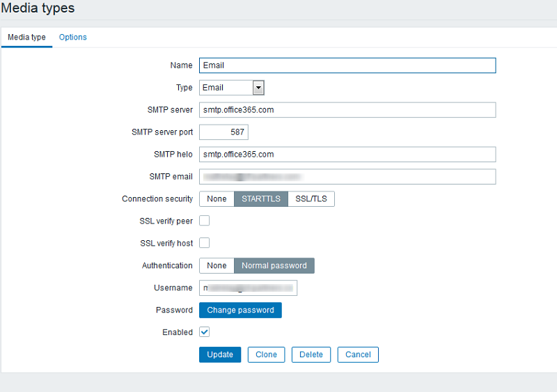Uncheck the Enabled checkbox
The width and height of the screenshot is (557, 392).
205,332
